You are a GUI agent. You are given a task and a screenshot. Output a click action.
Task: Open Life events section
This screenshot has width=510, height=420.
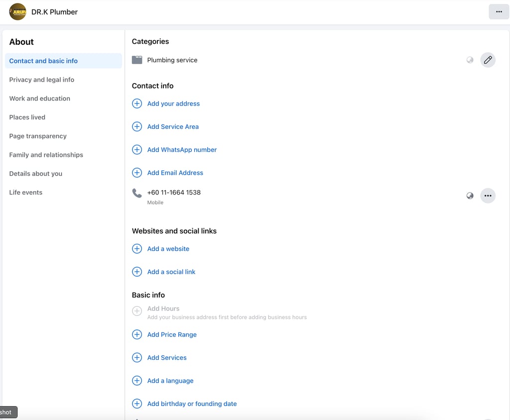26,193
